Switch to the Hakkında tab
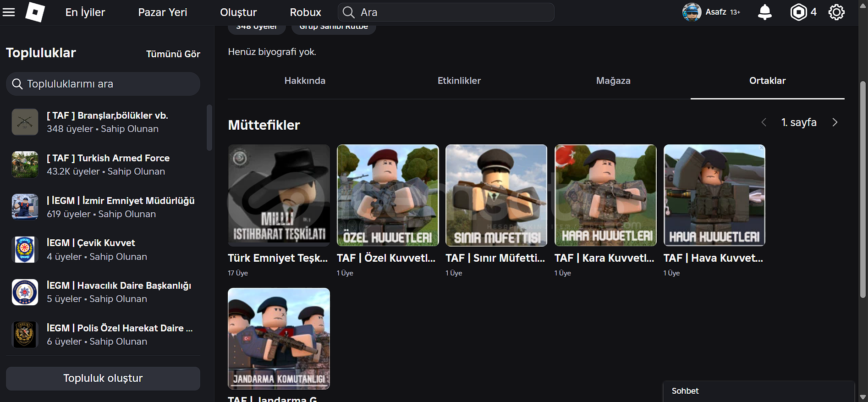868x402 pixels. point(305,81)
